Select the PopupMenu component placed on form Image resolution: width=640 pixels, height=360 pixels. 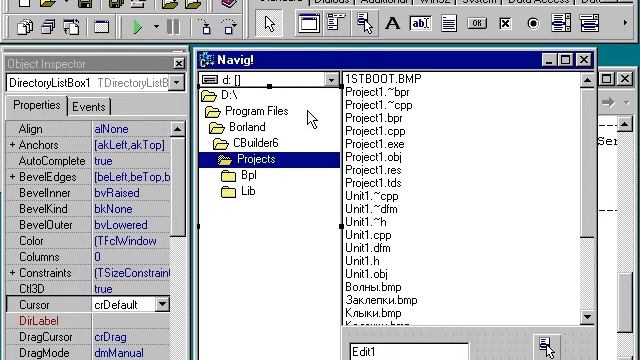pos(547,347)
